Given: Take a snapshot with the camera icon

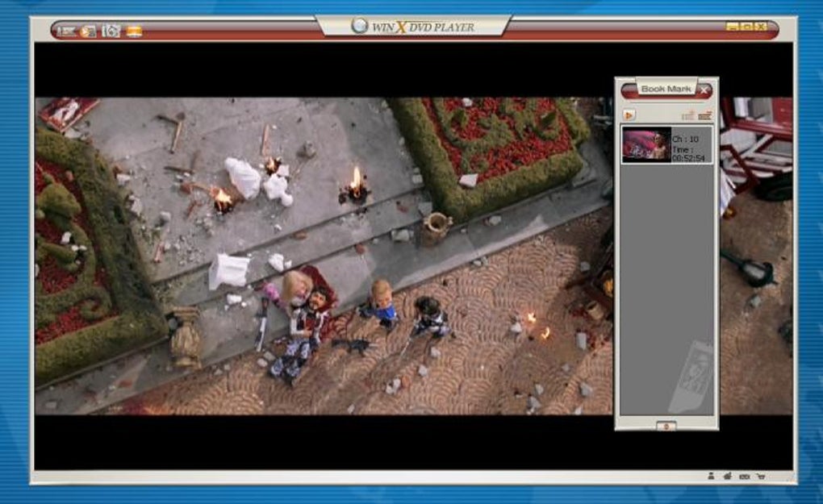Looking at the screenshot, I should (111, 31).
